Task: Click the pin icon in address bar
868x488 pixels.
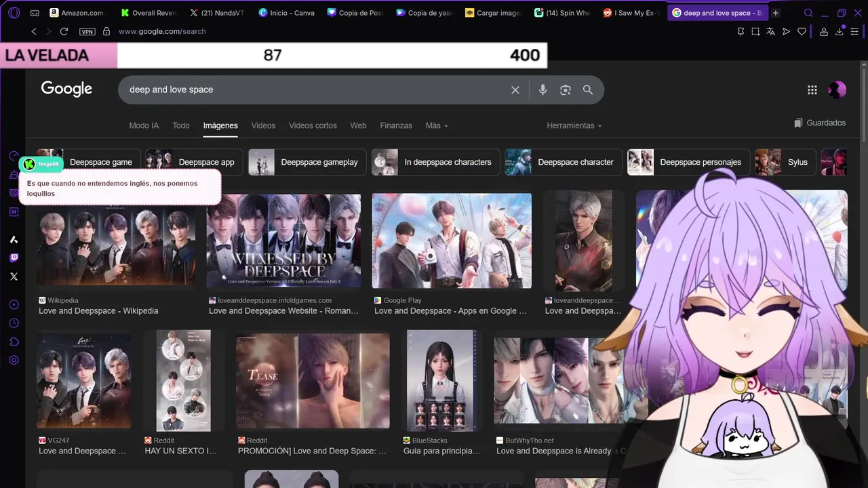Action: [741, 31]
